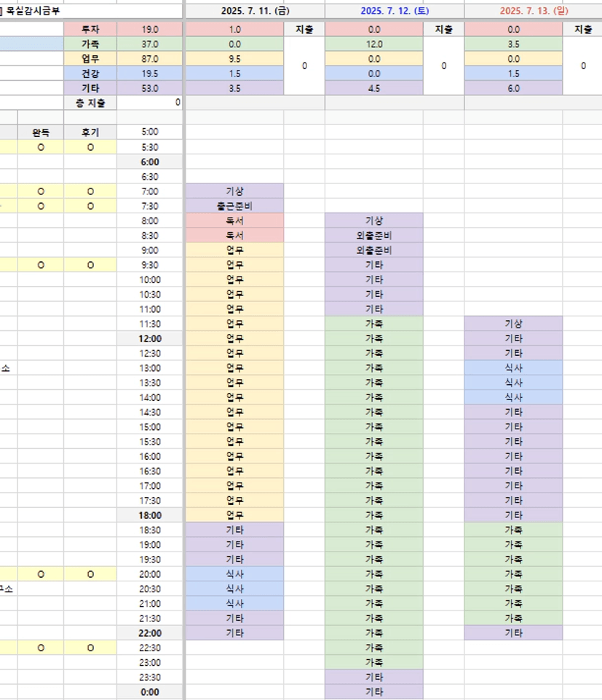This screenshot has width=602, height=700.
Task: Select the 2025. 7. 13. (일) date header
Action: pyautogui.click(x=534, y=11)
